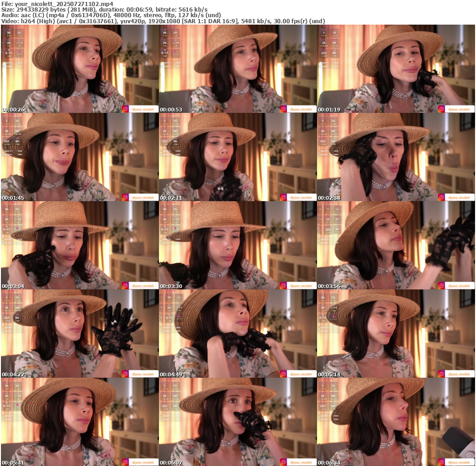Image resolution: width=476 pixels, height=466 pixels.
Task: Click Instagram icon in the 00:04:22 frame
Action: (x=125, y=374)
